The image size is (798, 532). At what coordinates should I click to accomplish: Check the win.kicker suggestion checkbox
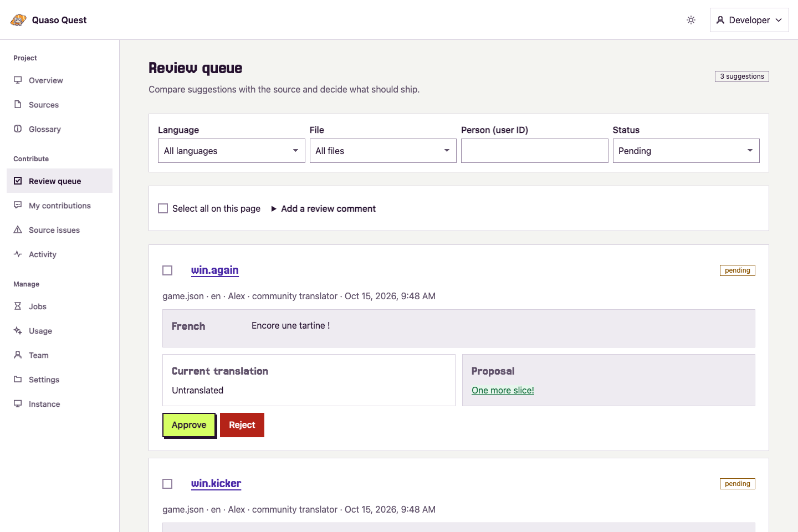[x=167, y=484]
